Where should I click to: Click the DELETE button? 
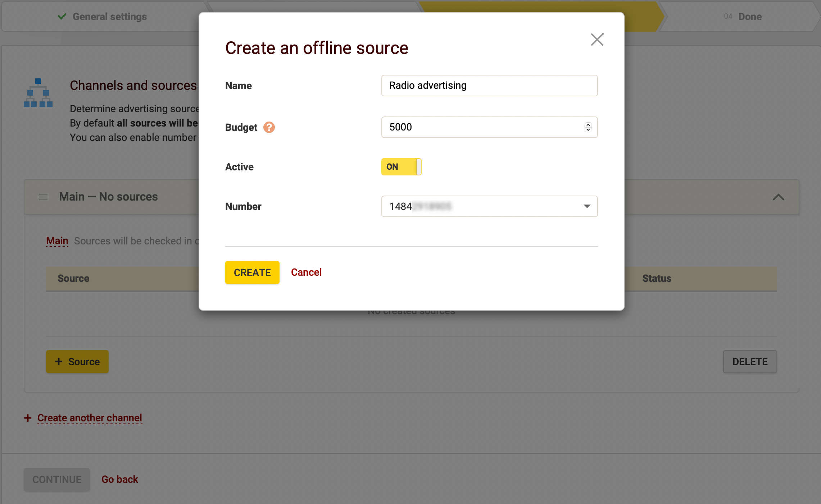pyautogui.click(x=750, y=361)
